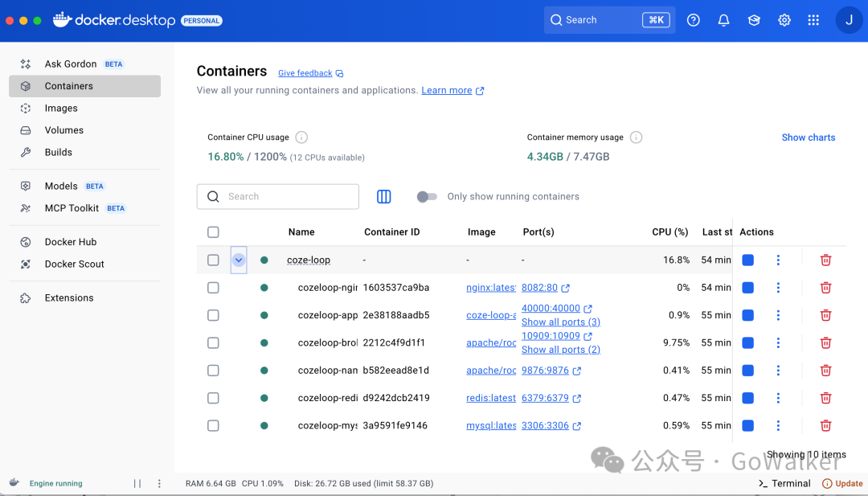Delete the cozeloop-namesrv container row
Screen dimensions: 868x496
coord(825,371)
